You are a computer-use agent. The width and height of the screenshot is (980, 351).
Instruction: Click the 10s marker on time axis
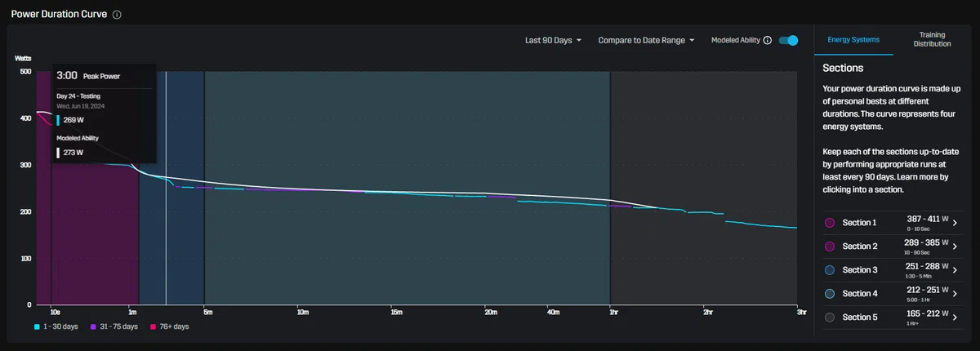point(54,312)
